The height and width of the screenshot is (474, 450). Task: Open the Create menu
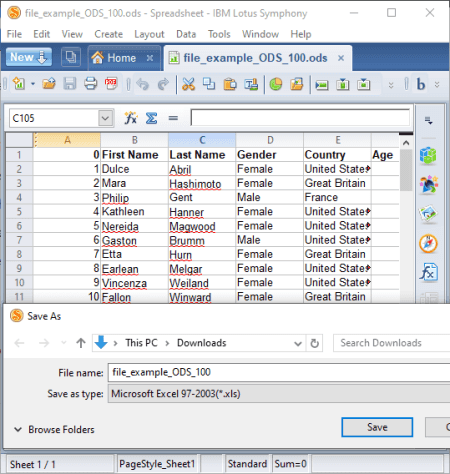108,34
